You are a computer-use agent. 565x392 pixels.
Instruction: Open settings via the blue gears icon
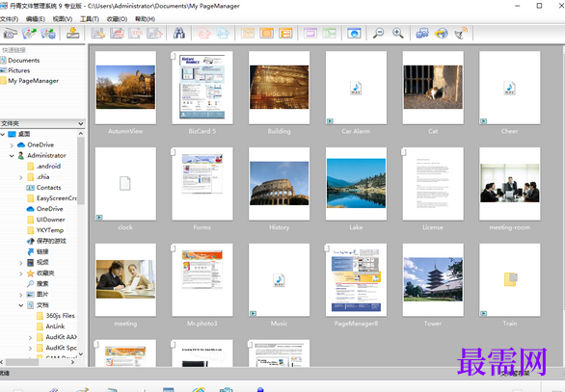pyautogui.click(x=422, y=34)
